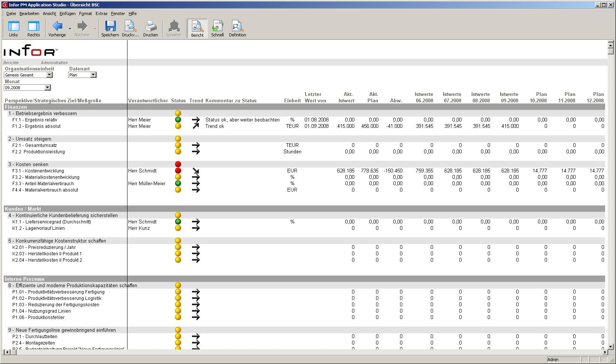Click trend arrow for K2.01 Preisreduzierung / Jahr

(196, 247)
